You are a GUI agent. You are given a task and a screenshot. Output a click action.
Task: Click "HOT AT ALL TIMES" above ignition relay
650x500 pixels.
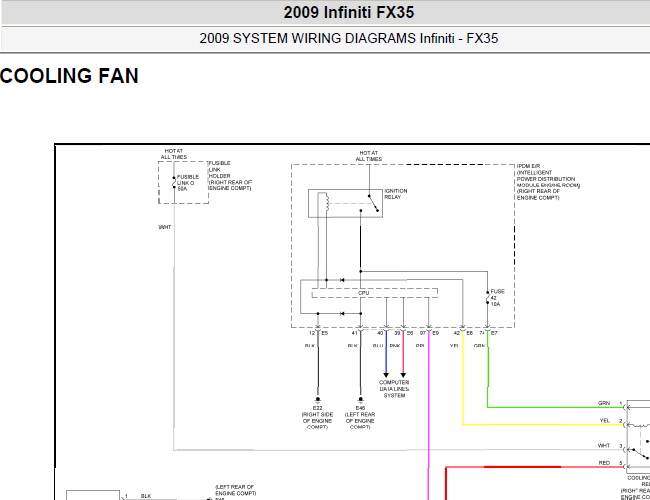[x=369, y=156]
